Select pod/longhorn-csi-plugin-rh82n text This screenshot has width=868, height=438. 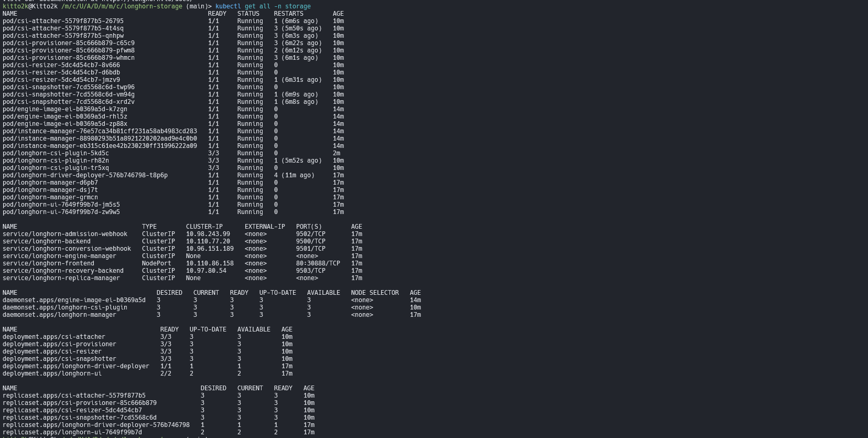click(x=56, y=161)
